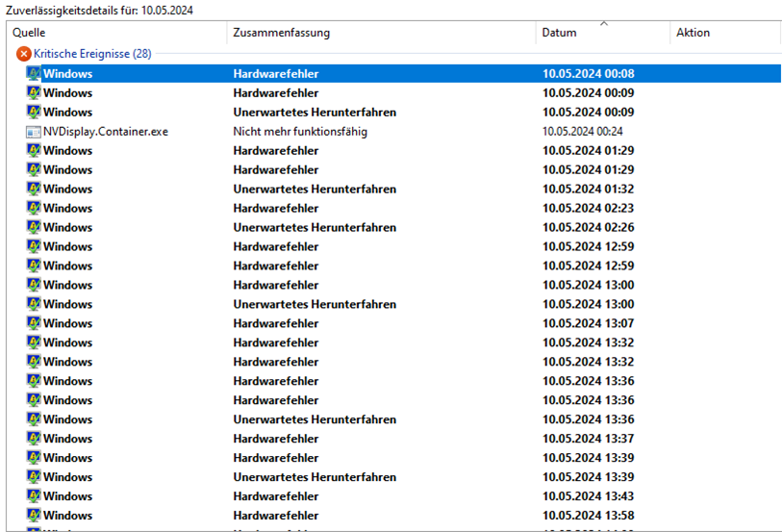Click the icon on the 13:00 Hardwarefehler row
Image resolution: width=782 pixels, height=532 pixels.
point(34,285)
